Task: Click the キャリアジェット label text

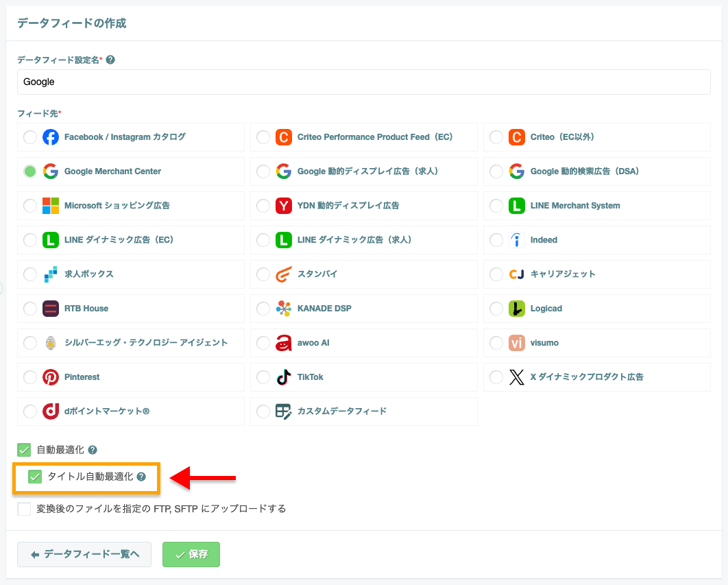Action: 563,274
